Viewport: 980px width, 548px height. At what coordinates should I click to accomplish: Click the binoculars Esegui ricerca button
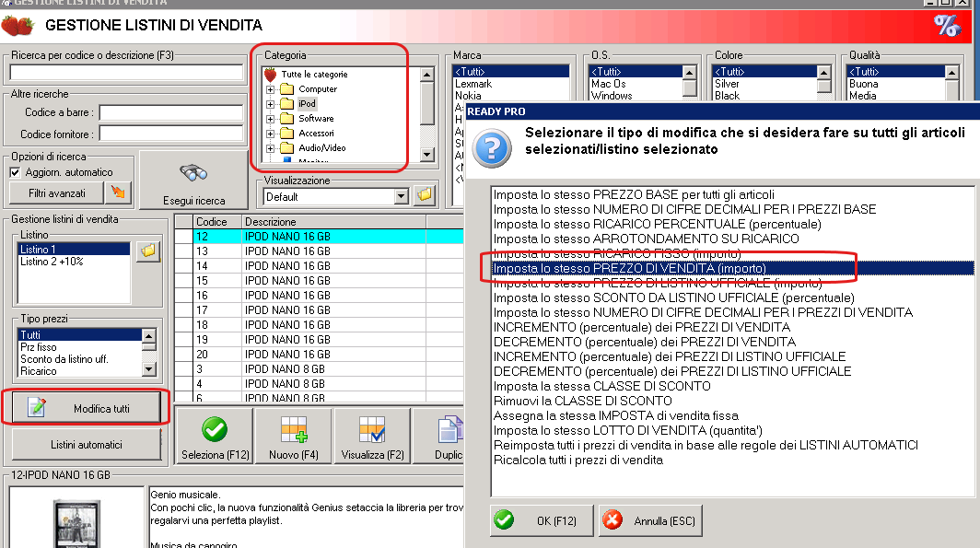coord(193,180)
